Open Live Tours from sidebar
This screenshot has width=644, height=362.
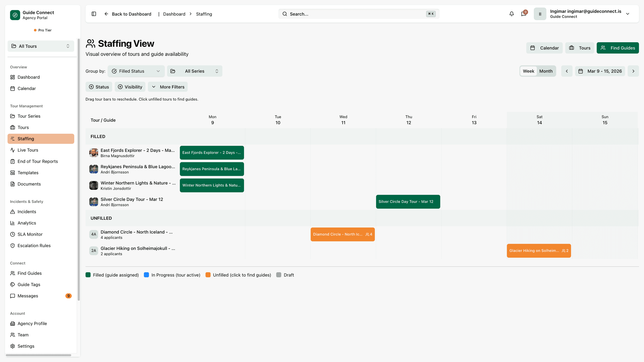(28, 150)
